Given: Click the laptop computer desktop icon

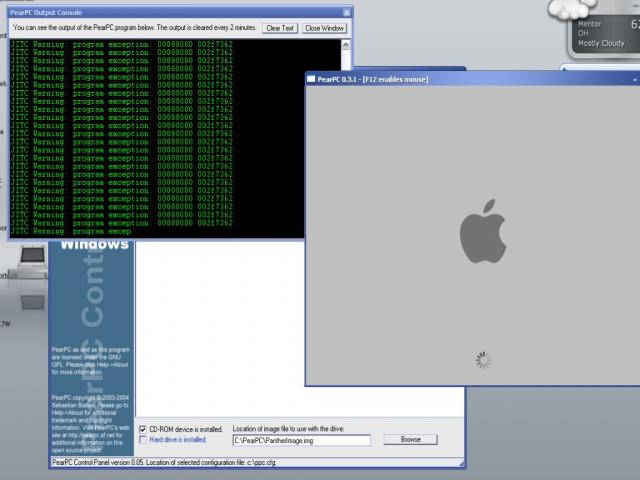Looking at the screenshot, I should pos(31,262).
